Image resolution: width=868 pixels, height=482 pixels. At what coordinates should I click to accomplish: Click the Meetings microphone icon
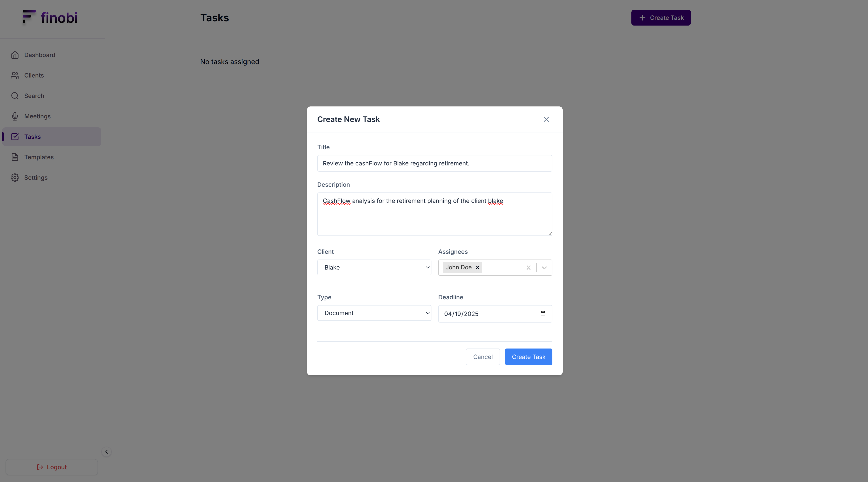tap(15, 116)
